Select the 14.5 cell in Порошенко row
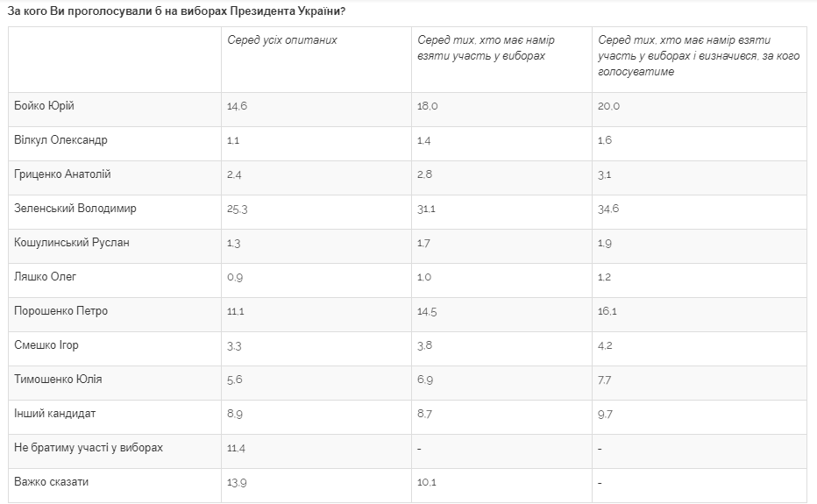This screenshot has width=817, height=504. click(428, 311)
